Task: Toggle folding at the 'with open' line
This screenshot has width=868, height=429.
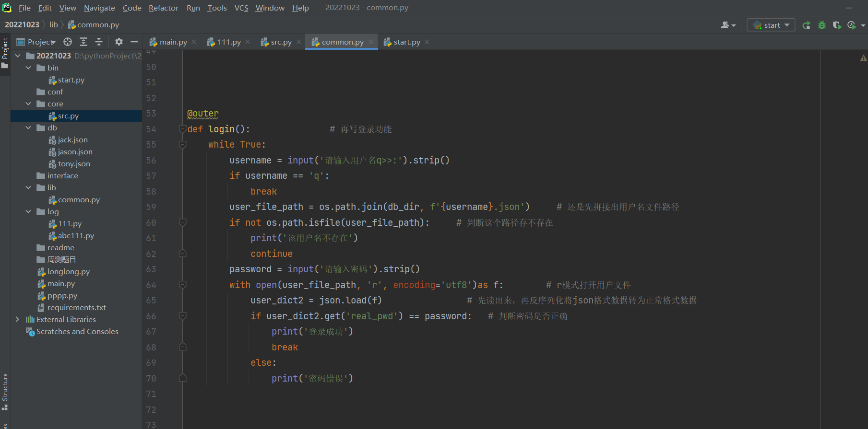Action: point(182,285)
